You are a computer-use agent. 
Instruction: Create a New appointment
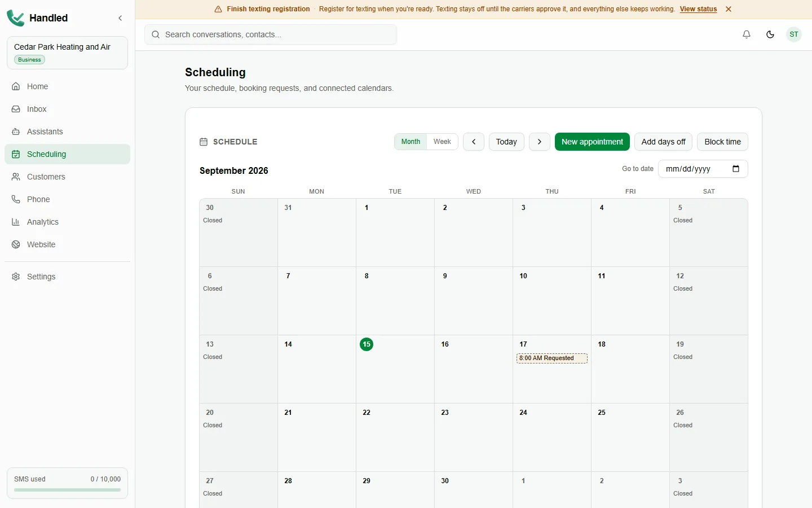coord(592,142)
